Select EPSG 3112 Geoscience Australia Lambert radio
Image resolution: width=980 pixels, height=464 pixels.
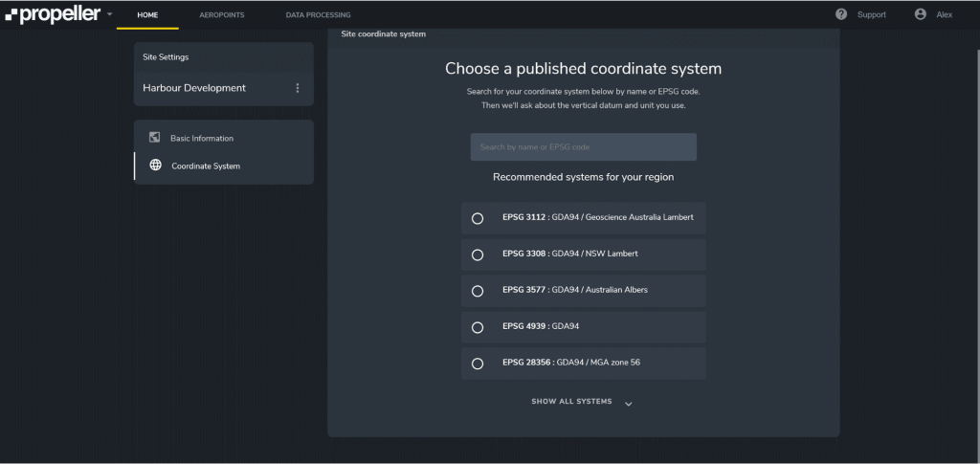point(478,218)
